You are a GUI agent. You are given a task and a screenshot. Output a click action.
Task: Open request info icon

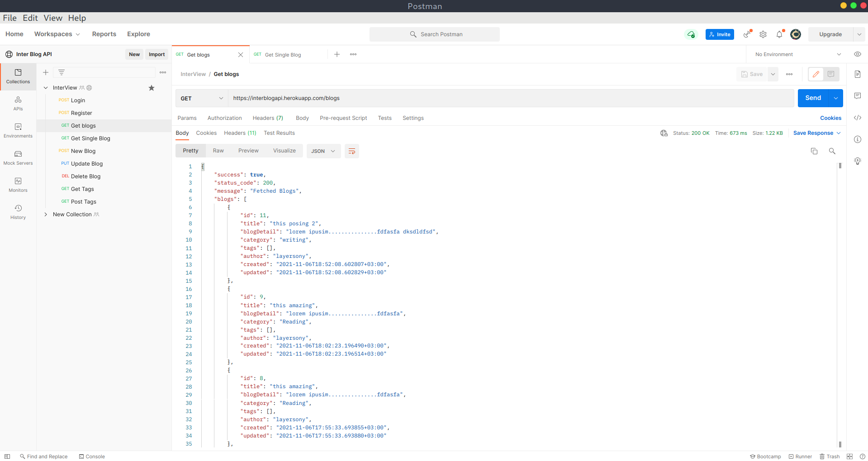point(858,139)
